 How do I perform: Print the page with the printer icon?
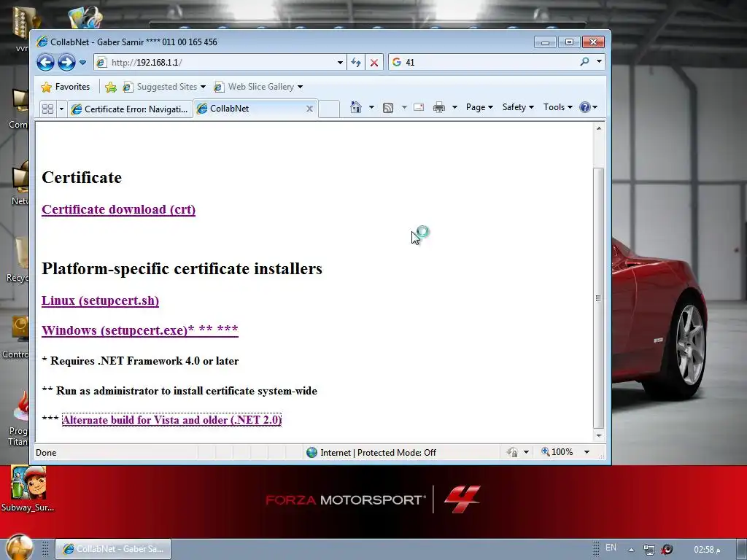click(438, 107)
